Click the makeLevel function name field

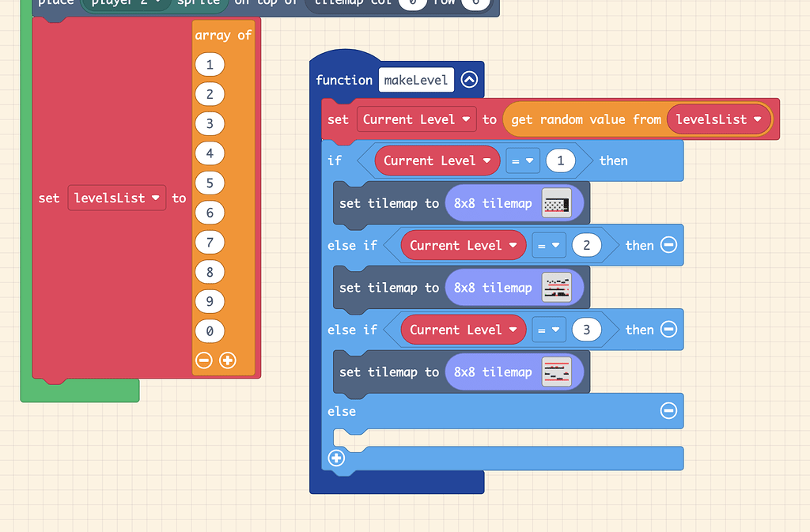pos(416,79)
